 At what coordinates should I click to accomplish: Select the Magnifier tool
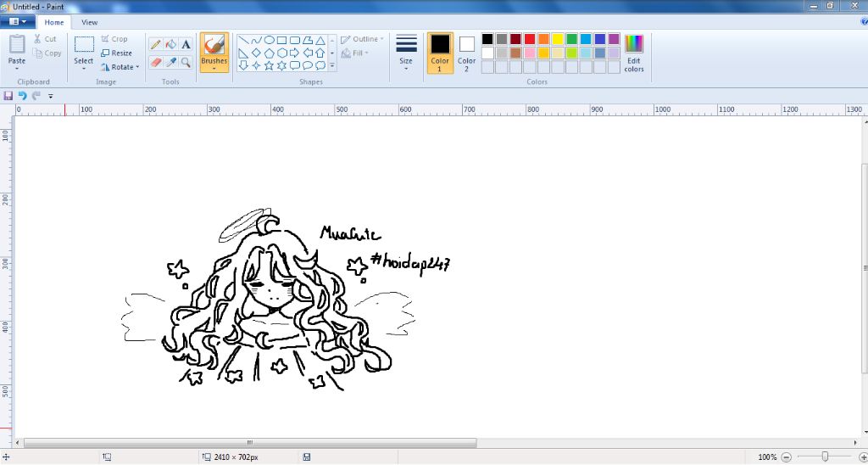[x=186, y=62]
